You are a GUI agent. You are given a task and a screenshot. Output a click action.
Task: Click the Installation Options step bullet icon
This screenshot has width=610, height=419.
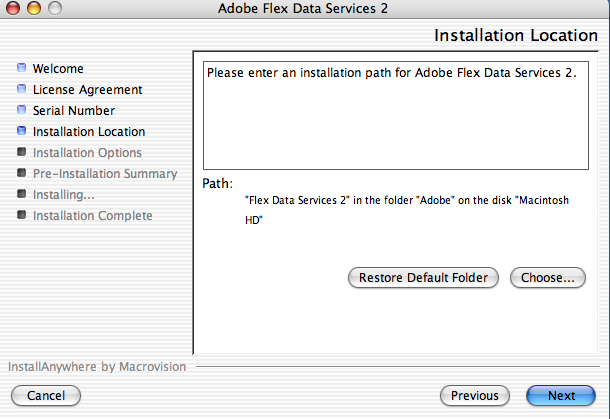tap(22, 151)
